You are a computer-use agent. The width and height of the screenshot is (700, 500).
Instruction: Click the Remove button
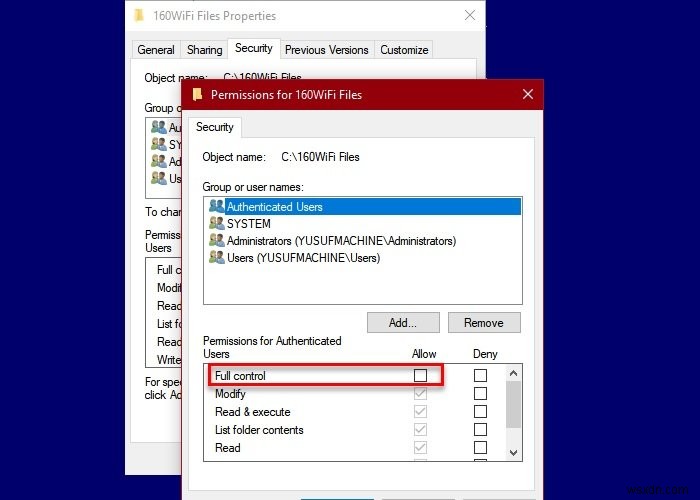(x=484, y=322)
